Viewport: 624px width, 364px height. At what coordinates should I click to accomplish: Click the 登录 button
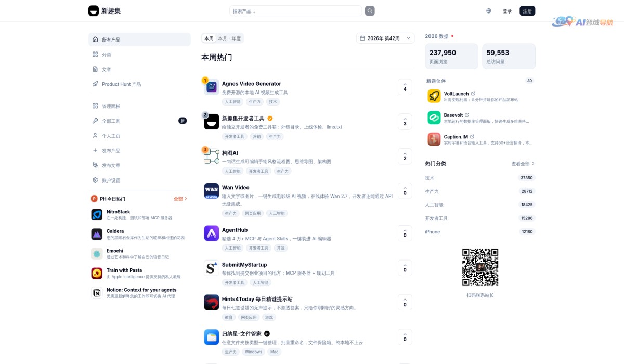click(507, 11)
